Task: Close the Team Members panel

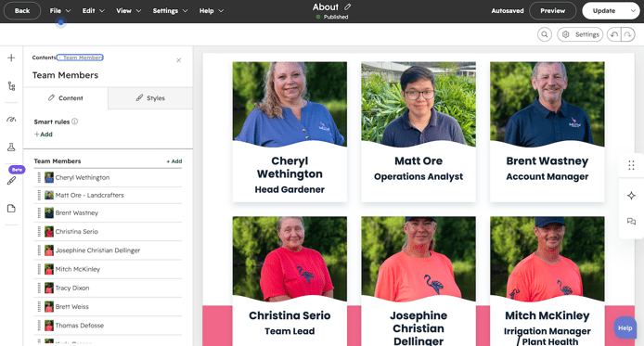Action: [179, 60]
